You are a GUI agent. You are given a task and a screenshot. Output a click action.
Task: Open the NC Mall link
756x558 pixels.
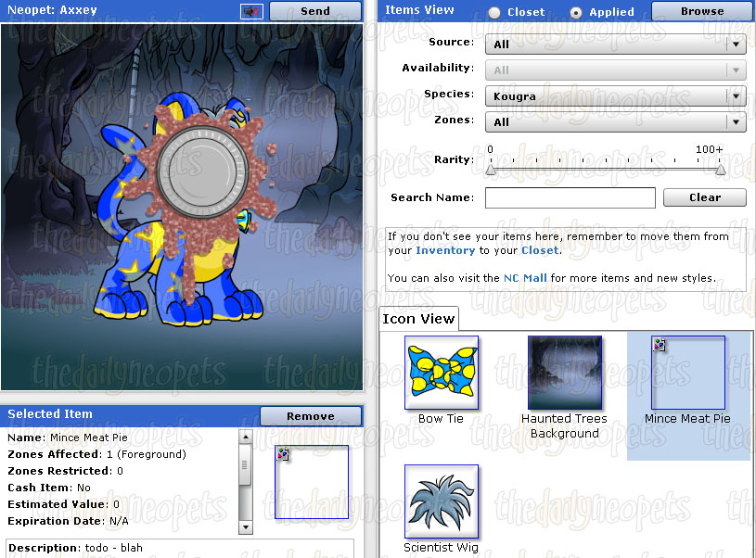point(525,278)
